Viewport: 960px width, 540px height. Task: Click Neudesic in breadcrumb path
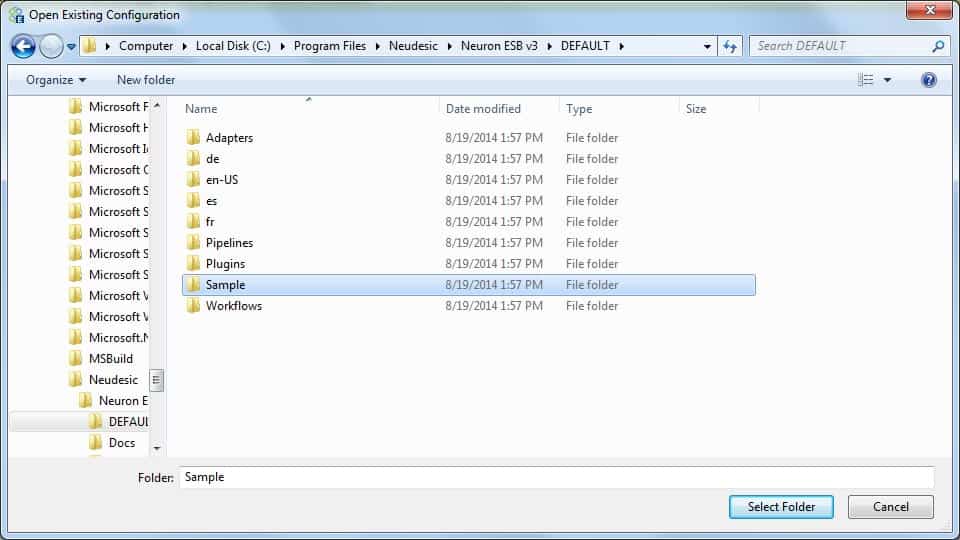[413, 46]
